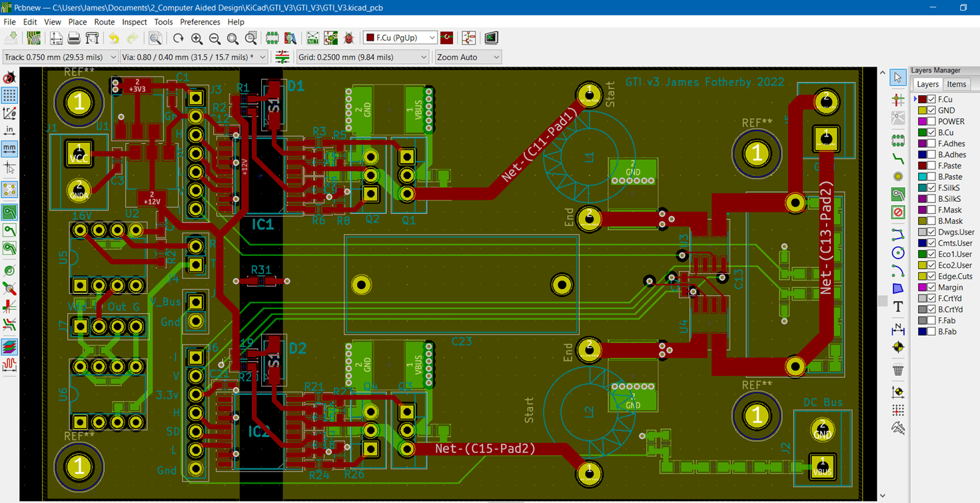Toggle the Edge.Cuts layer visibility checkbox
This screenshot has height=503, width=980.
tap(931, 276)
